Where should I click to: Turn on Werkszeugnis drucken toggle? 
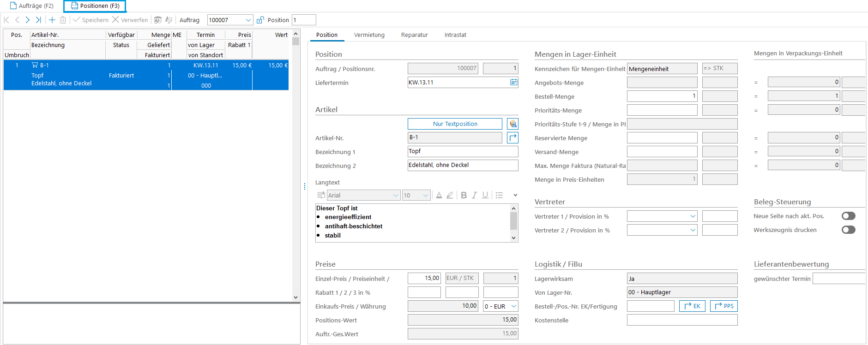pyautogui.click(x=848, y=230)
